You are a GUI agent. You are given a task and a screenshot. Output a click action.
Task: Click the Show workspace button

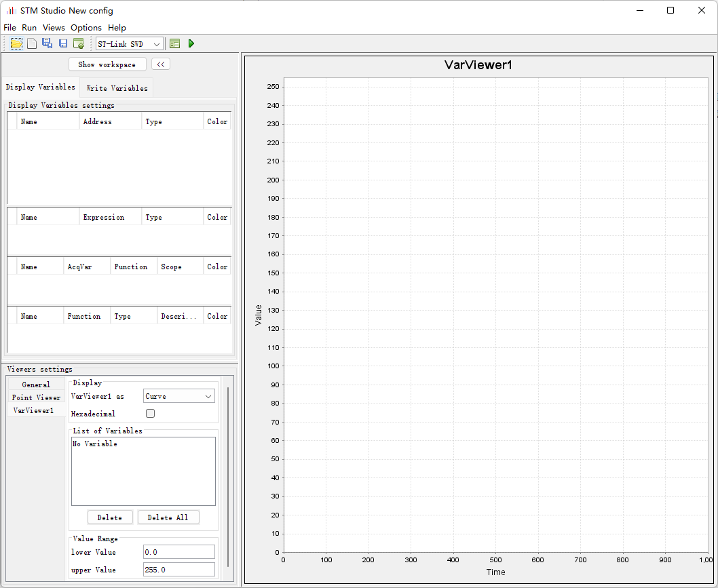[107, 64]
